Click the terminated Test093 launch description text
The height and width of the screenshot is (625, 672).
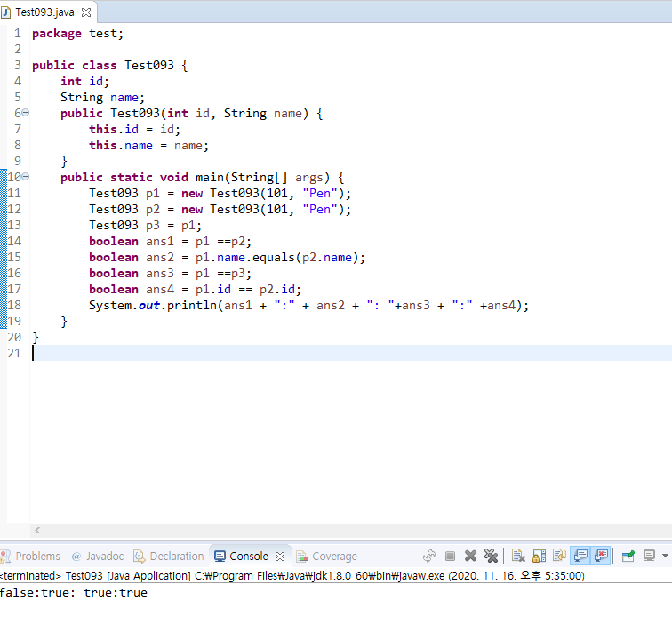tap(292, 575)
